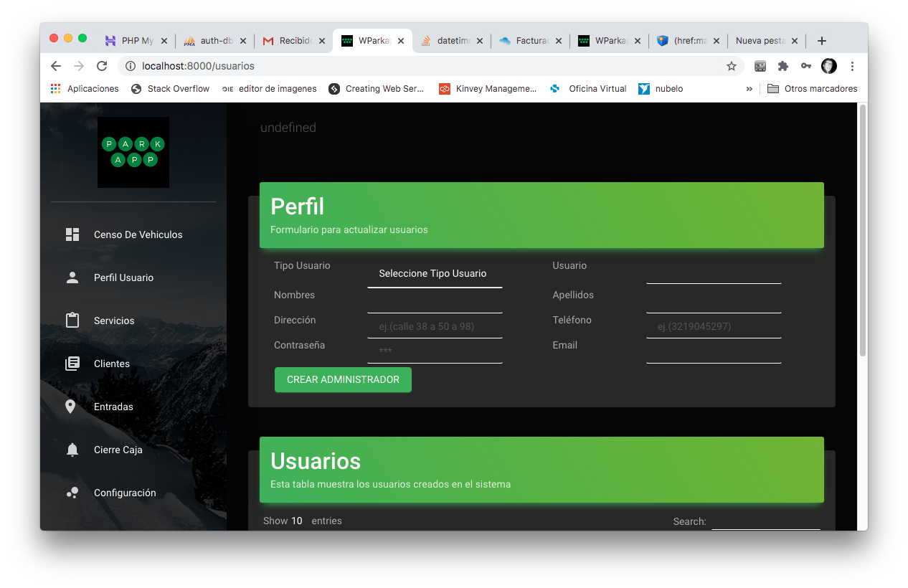The image size is (908, 588).
Task: Click the page vertical scrollbar
Action: [x=863, y=229]
